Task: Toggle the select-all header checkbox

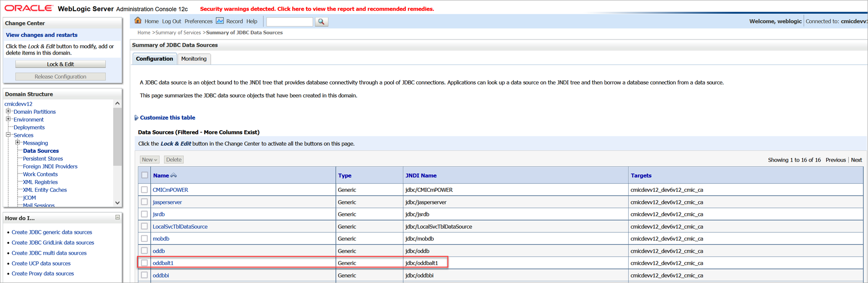Action: (145, 175)
